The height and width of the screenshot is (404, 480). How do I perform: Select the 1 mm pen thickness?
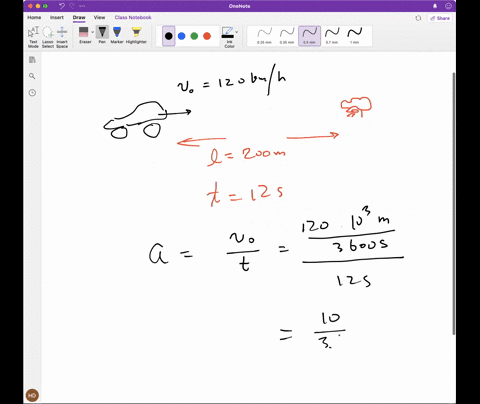tap(355, 36)
